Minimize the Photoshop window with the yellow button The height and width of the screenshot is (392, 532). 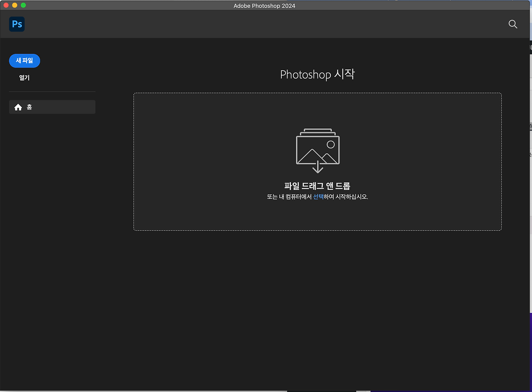15,5
